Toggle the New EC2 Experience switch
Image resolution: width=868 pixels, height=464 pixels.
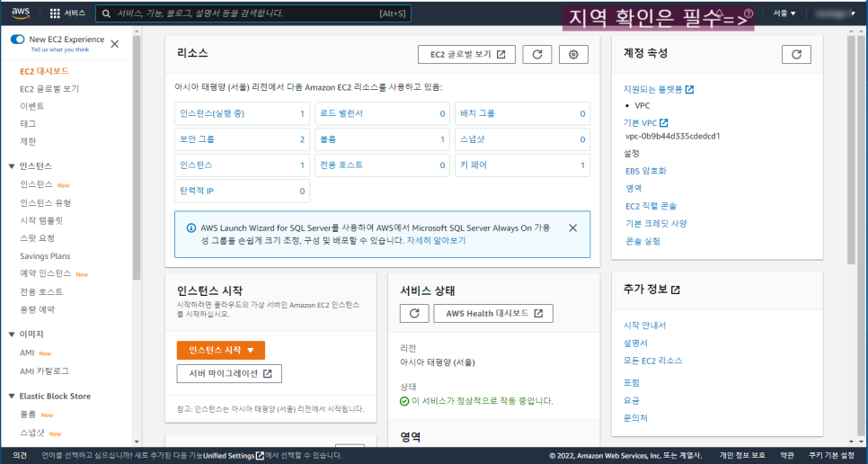(x=18, y=40)
